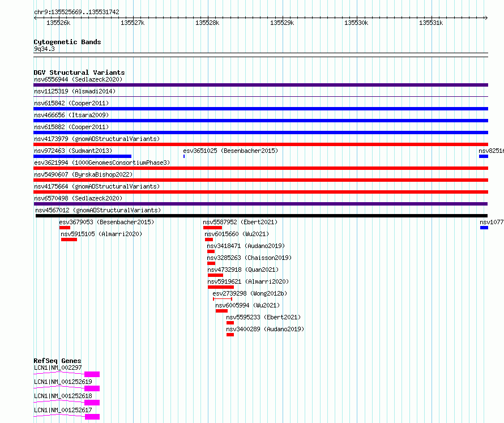Open esv3621994 1000GenomesConsortiumPhase3 label
The width and height of the screenshot is (504, 423).
[102, 163]
